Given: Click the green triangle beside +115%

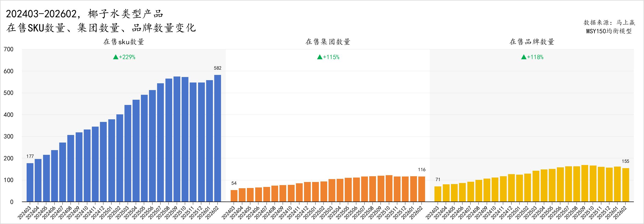Looking at the screenshot, I should click(320, 57).
